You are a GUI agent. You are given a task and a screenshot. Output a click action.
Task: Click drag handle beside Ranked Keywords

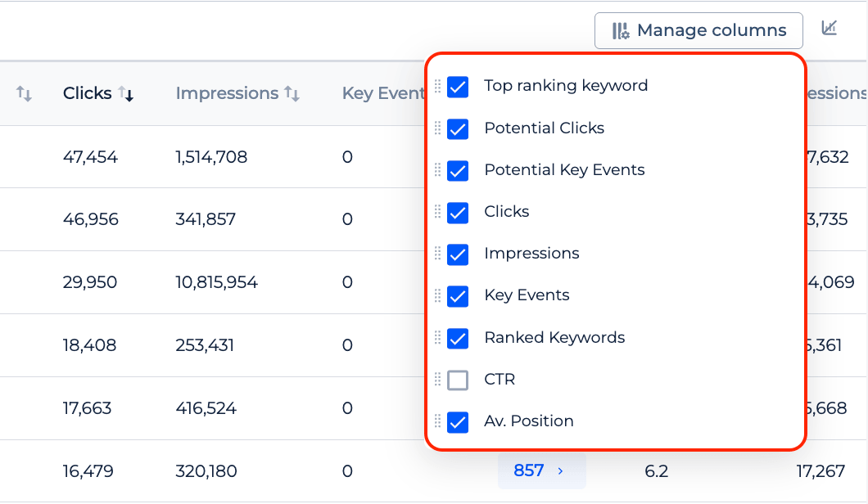[437, 337]
